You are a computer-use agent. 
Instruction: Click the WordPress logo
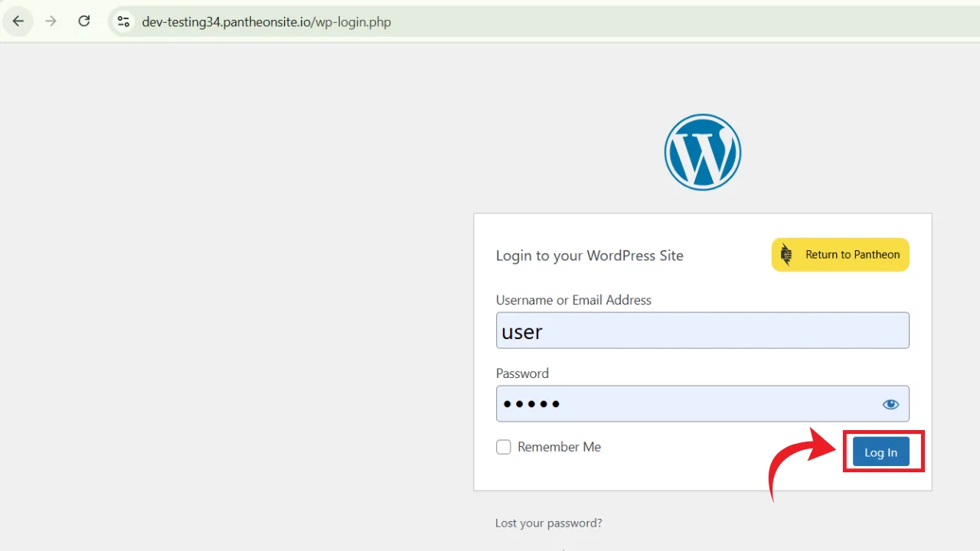tap(703, 152)
